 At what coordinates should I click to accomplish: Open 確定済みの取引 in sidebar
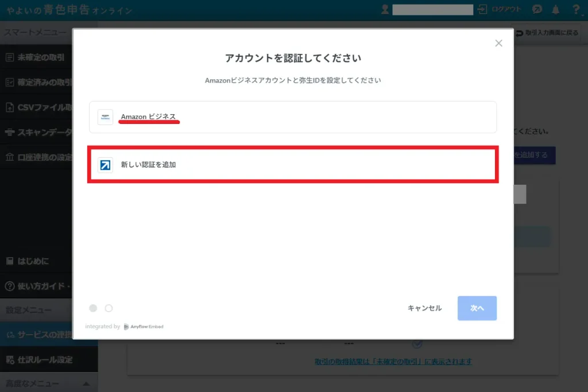(36, 83)
